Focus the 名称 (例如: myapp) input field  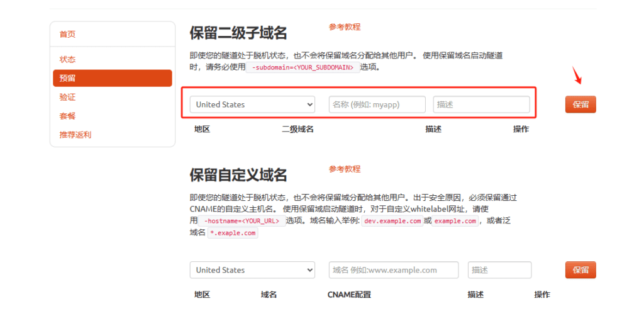tap(377, 105)
